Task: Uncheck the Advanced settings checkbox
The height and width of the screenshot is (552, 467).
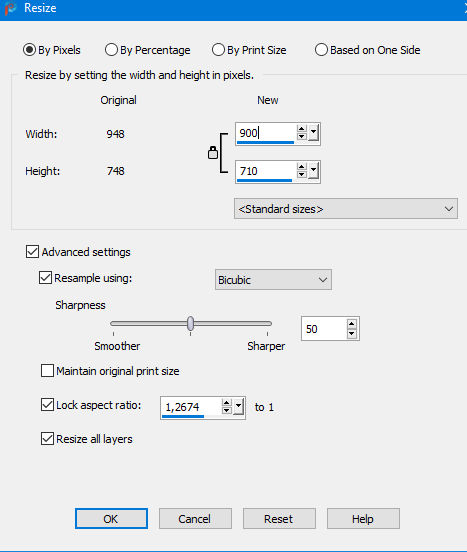Action: (32, 252)
